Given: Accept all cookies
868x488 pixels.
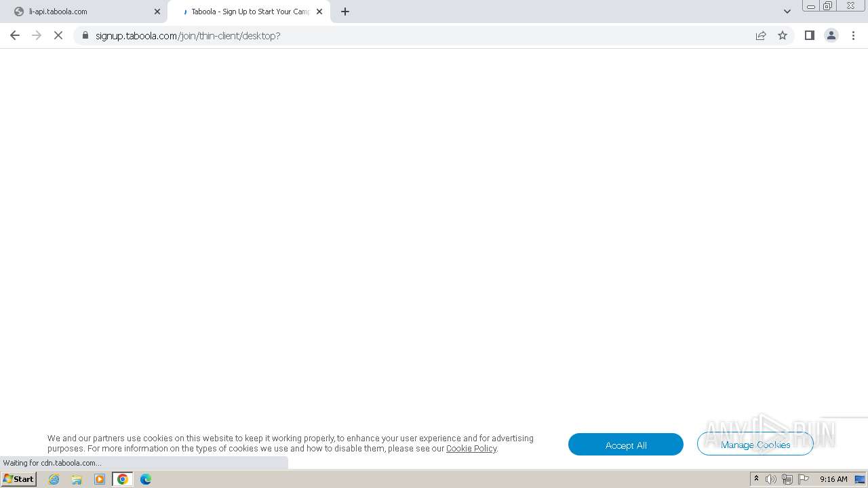Looking at the screenshot, I should (x=626, y=445).
